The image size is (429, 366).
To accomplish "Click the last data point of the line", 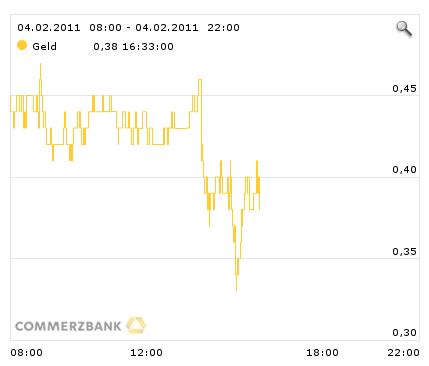I will (260, 209).
